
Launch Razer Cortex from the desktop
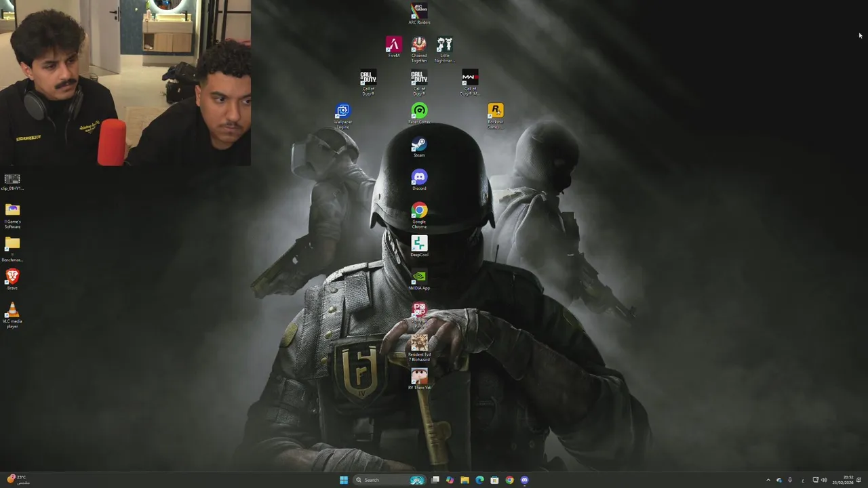[419, 113]
